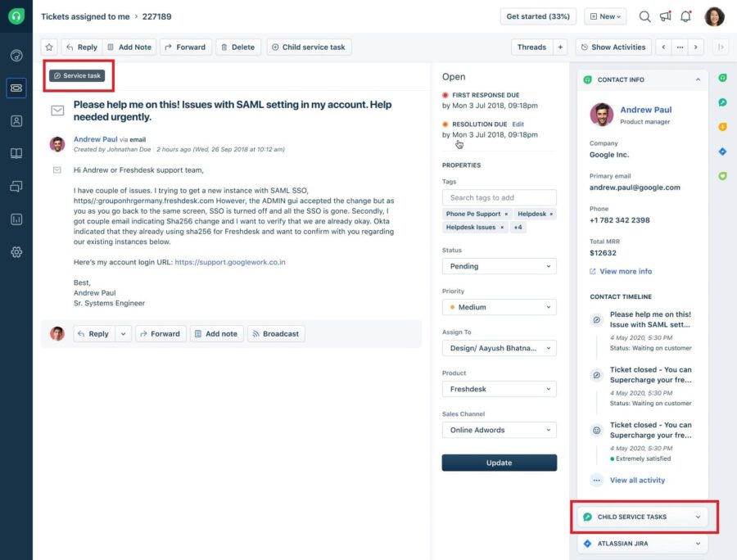Click Add note below the message
Image resolution: width=737 pixels, height=560 pixels.
tap(217, 333)
